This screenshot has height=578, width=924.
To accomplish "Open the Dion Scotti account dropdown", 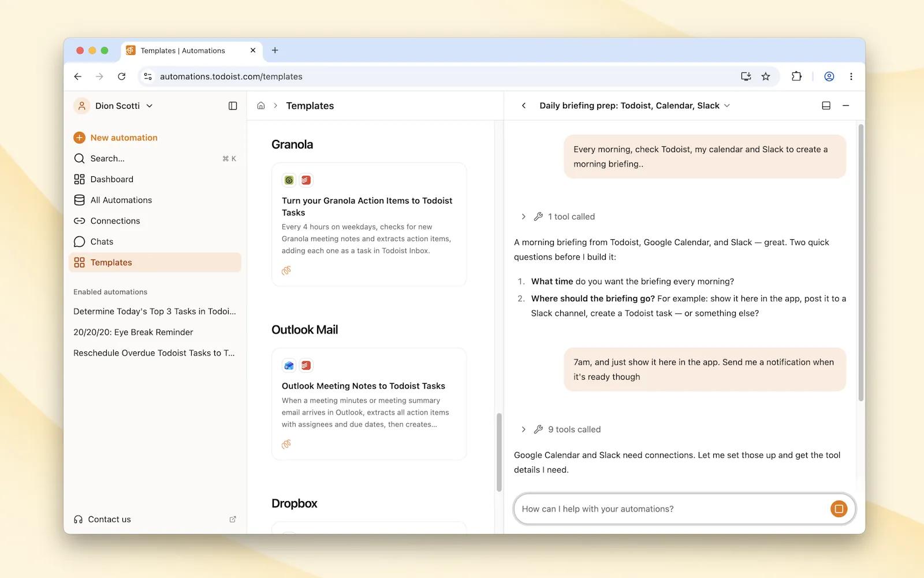I will [114, 106].
